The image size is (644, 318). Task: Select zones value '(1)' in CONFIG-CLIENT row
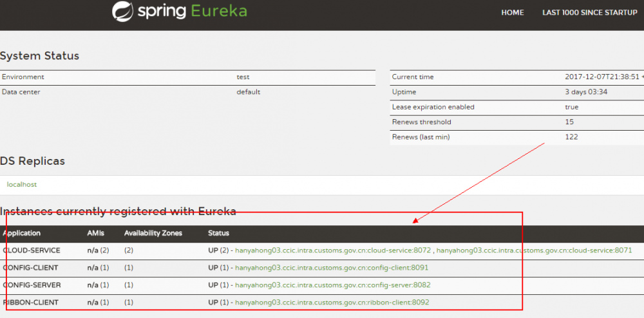[129, 268]
